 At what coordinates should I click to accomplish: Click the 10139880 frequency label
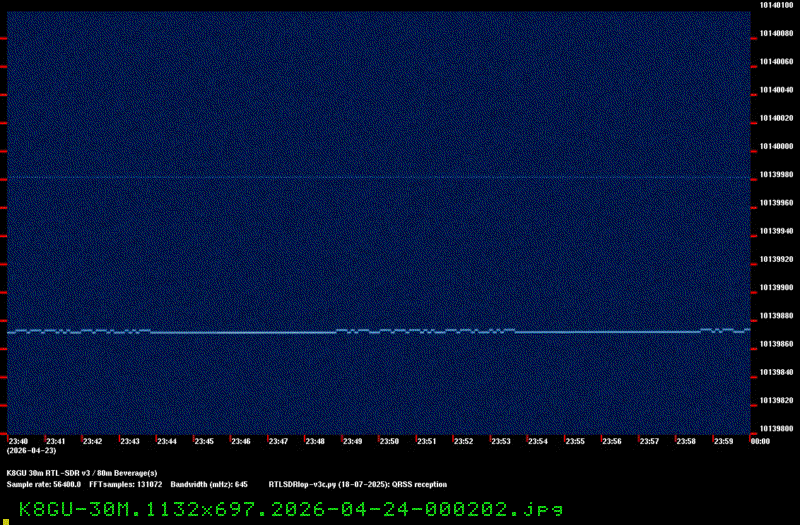(x=777, y=316)
